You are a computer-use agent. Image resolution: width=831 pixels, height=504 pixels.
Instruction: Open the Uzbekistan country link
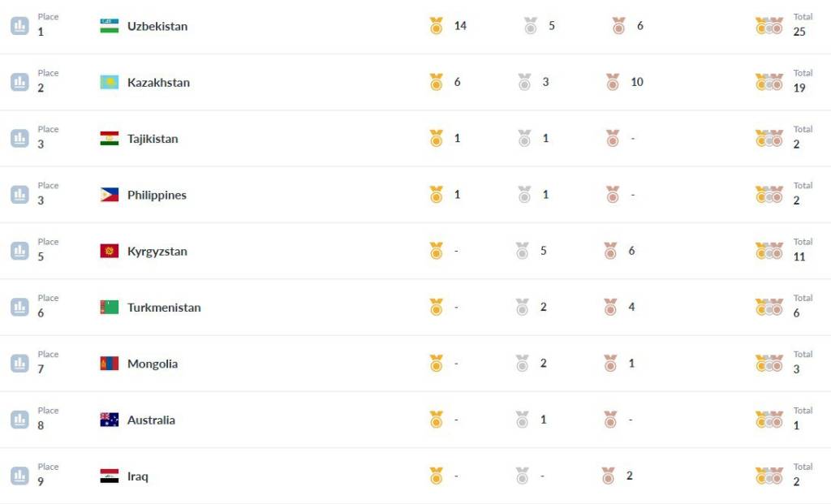157,26
